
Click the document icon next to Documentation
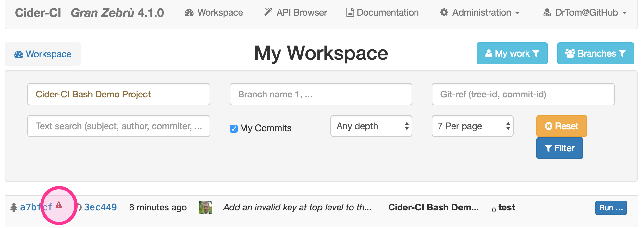coord(350,13)
